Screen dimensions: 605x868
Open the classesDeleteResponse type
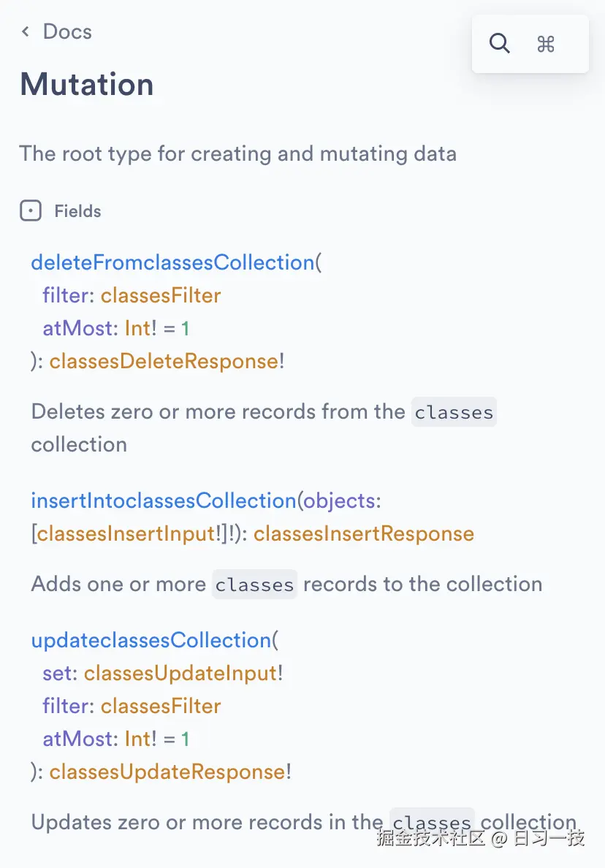pyautogui.click(x=164, y=361)
